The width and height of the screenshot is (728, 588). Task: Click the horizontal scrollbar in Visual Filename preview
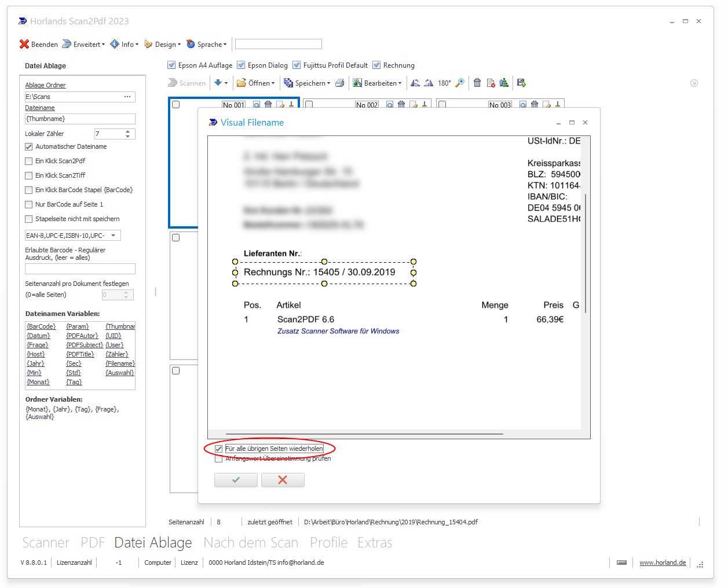click(x=364, y=433)
